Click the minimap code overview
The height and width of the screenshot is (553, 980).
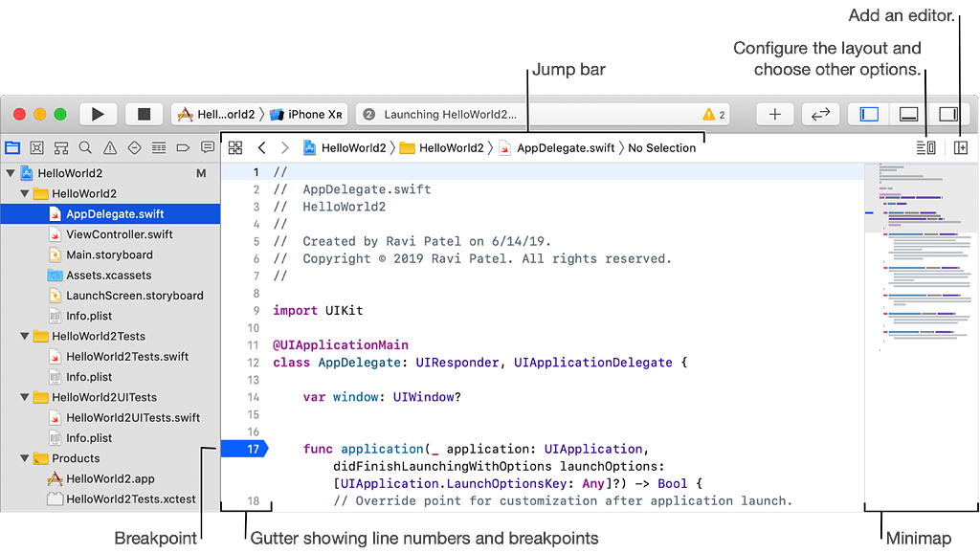click(921, 337)
